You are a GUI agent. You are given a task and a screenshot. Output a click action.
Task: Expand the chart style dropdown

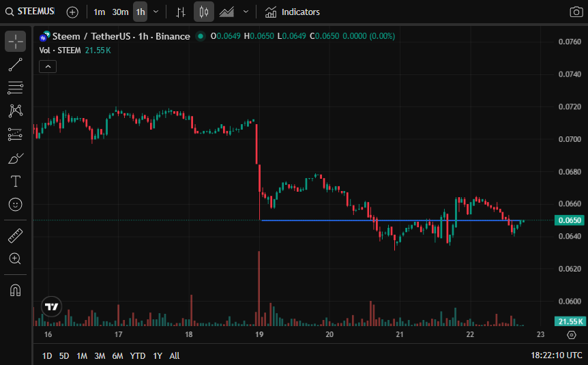pyautogui.click(x=246, y=12)
